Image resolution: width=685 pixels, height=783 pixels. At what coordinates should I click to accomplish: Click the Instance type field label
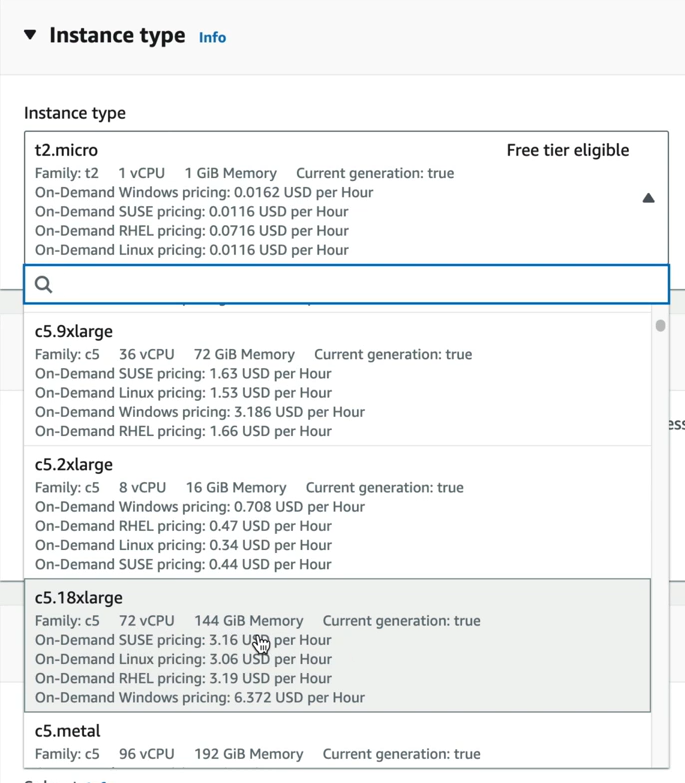pos(75,113)
